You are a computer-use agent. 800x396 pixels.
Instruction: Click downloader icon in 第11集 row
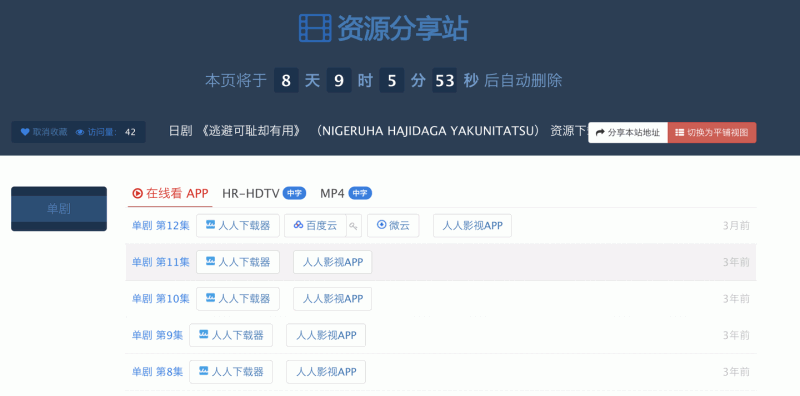210,261
